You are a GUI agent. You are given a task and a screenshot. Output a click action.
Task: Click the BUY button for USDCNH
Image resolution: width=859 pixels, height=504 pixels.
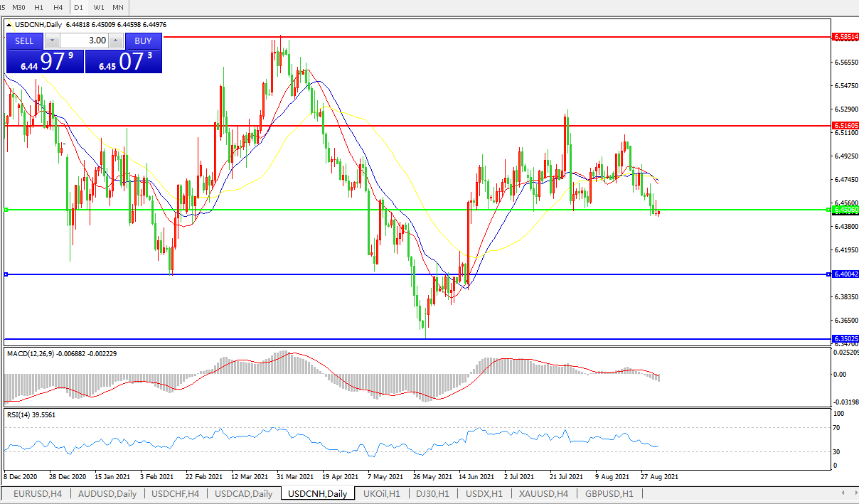click(143, 41)
